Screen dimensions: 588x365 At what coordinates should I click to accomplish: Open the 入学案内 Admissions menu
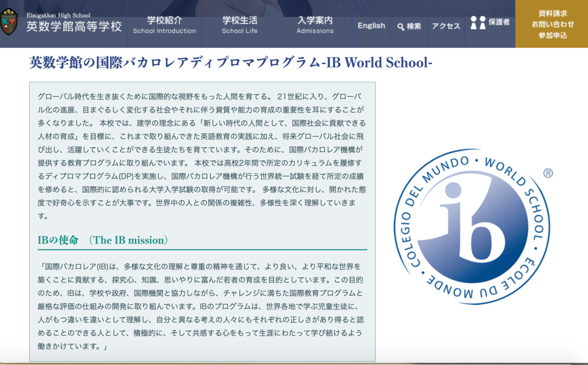point(315,25)
